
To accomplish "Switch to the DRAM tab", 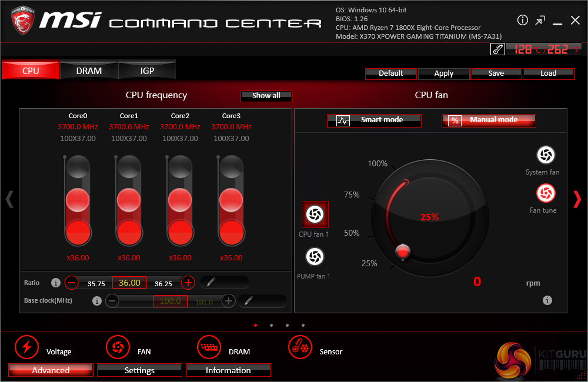I will (x=89, y=70).
